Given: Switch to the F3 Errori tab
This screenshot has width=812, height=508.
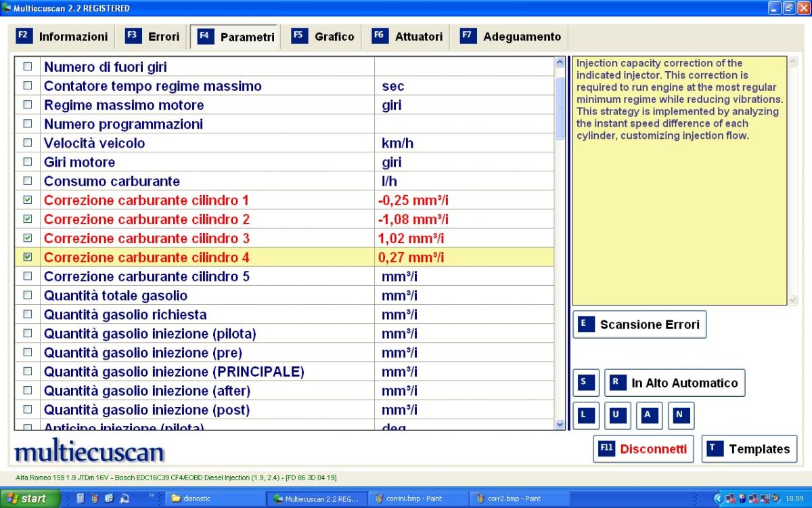Looking at the screenshot, I should (x=152, y=37).
